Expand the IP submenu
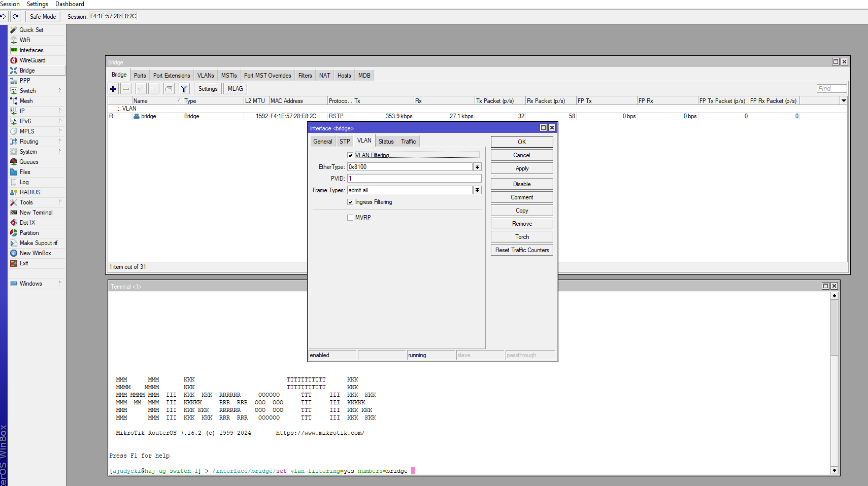 [x=60, y=111]
